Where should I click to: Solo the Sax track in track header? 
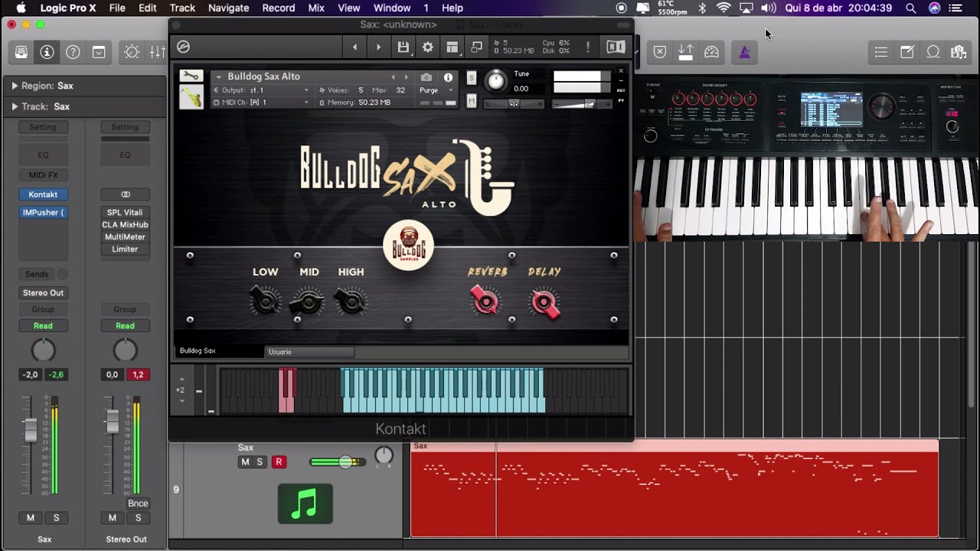(x=260, y=462)
